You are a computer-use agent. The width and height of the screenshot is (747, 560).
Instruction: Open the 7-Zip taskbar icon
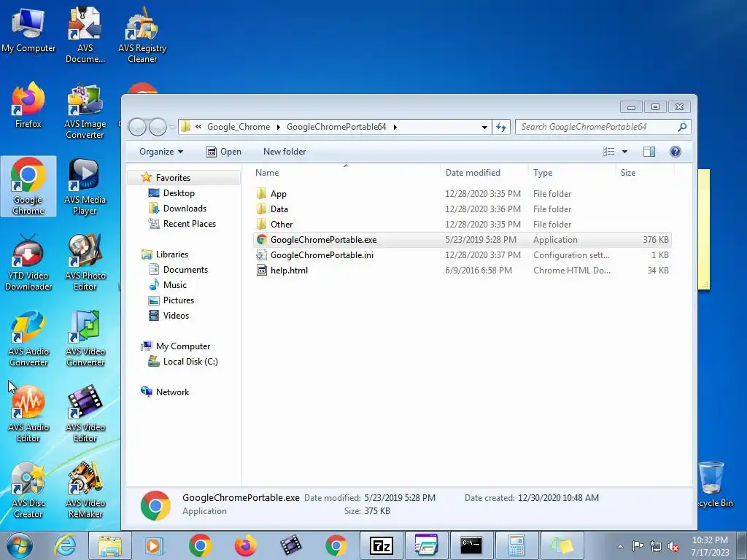tap(381, 545)
